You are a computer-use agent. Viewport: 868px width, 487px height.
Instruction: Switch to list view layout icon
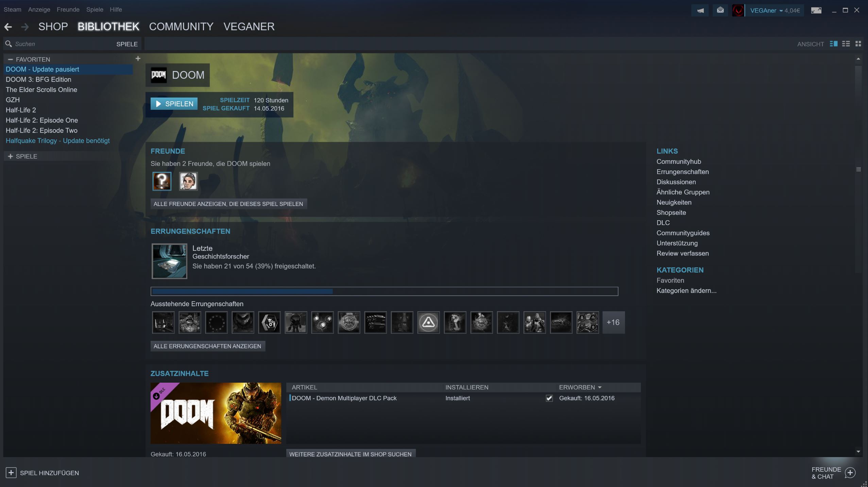click(x=846, y=44)
